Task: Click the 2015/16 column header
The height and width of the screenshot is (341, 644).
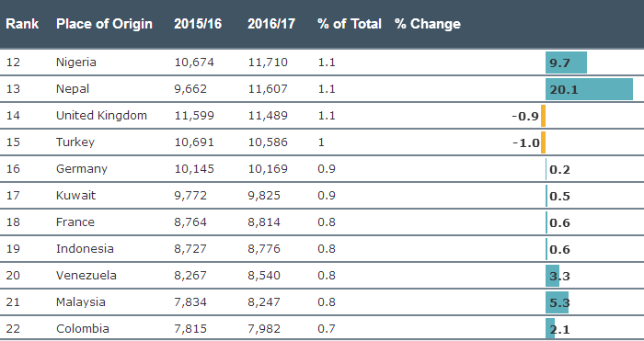Action: tap(198, 24)
